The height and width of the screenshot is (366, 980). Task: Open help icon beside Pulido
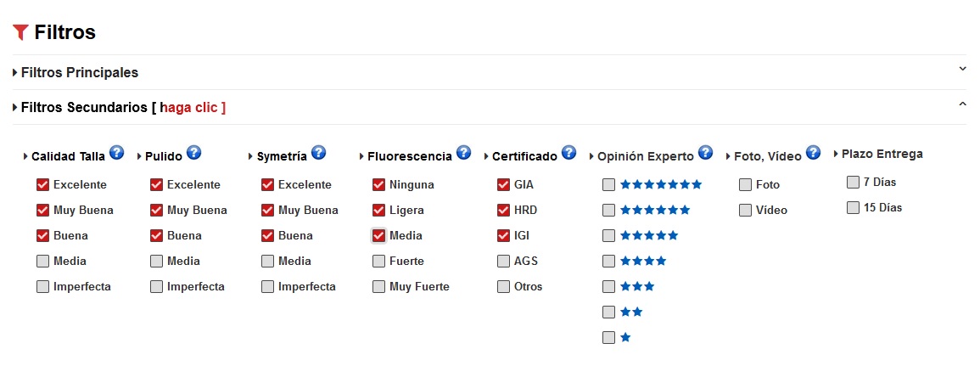click(193, 153)
